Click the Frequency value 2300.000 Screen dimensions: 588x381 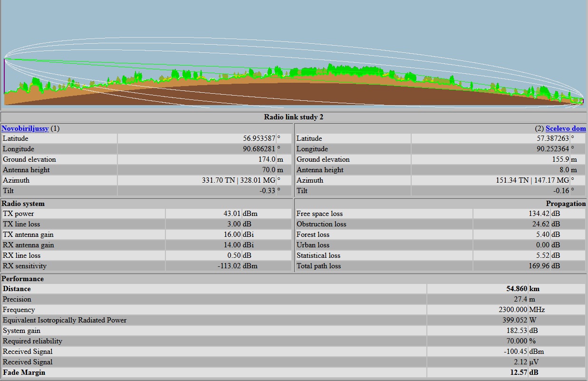tap(513, 310)
